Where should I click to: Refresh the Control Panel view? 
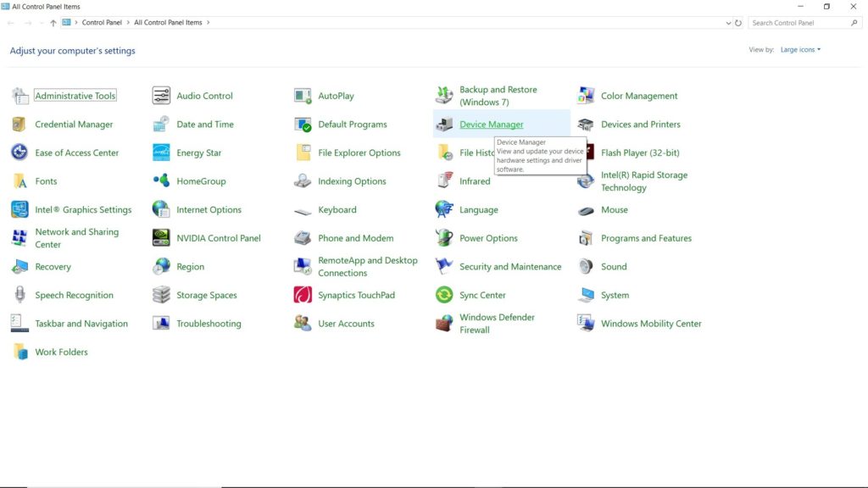click(x=738, y=23)
